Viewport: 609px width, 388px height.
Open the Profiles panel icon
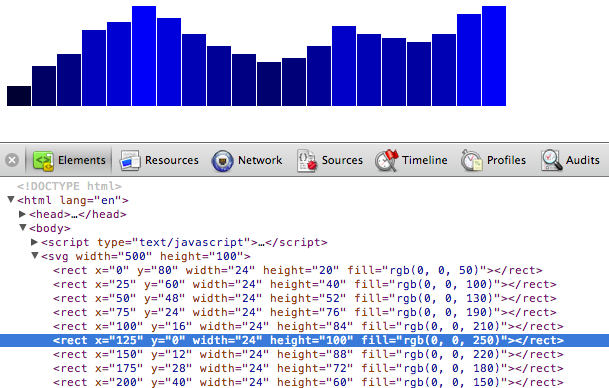pyautogui.click(x=472, y=160)
